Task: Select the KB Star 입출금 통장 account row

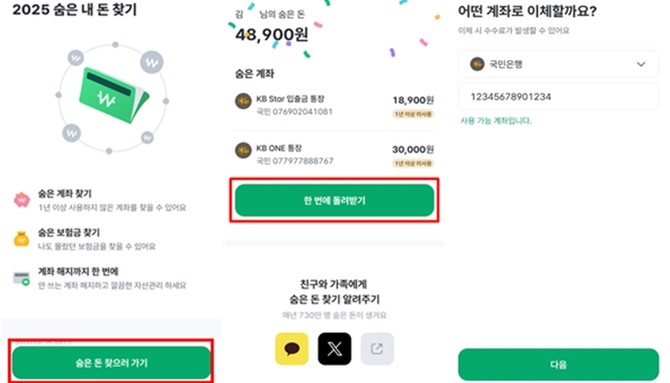Action: 335,105
